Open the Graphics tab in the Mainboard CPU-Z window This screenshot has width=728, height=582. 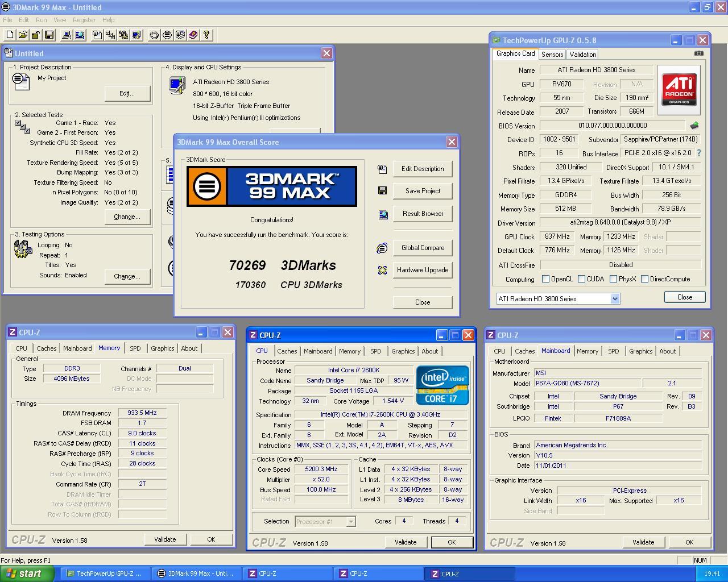click(641, 351)
